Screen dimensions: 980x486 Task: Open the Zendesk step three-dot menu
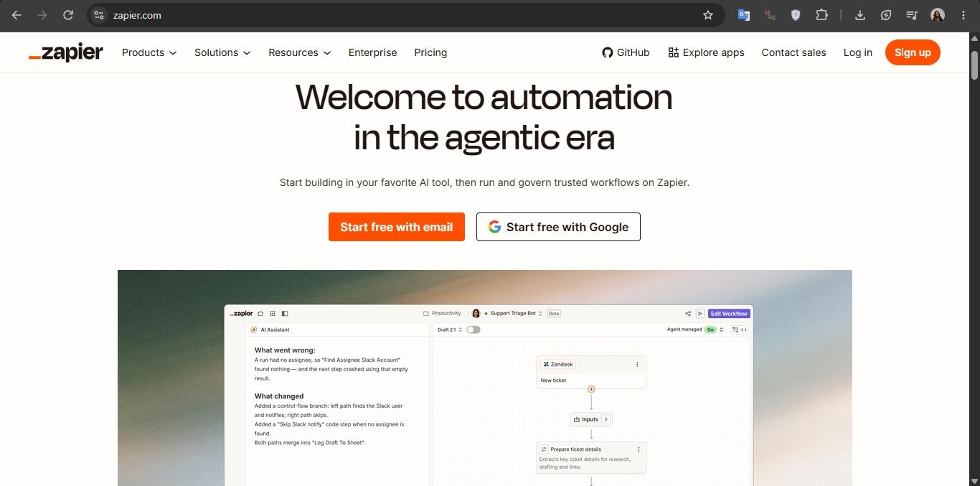[x=637, y=365]
